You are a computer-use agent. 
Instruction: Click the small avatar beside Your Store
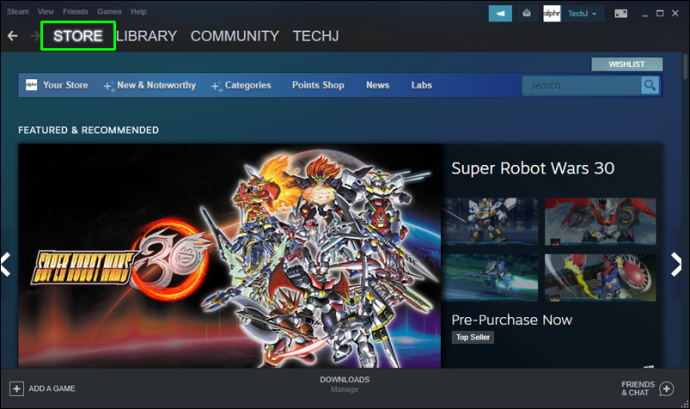31,85
